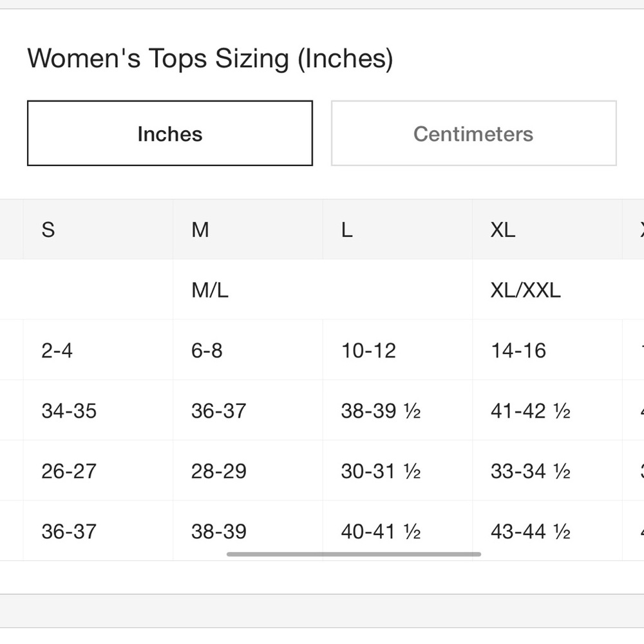Select the XL size column header
Screen dimensions: 644x644
tap(547, 229)
